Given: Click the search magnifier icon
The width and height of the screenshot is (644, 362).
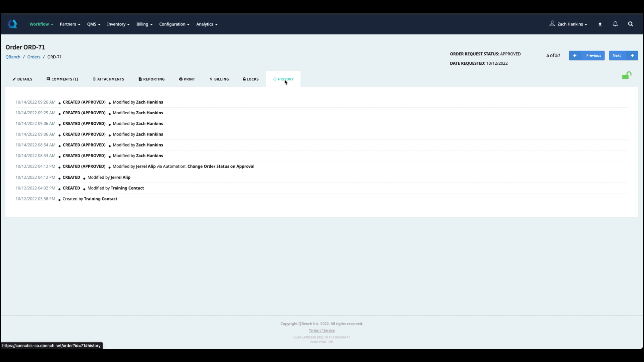Looking at the screenshot, I should point(630,24).
